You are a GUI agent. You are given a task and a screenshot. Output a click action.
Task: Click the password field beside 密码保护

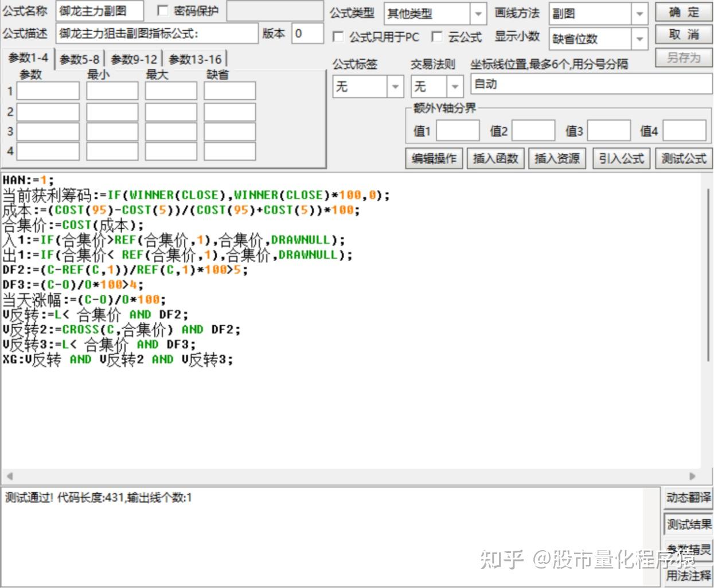pos(275,10)
